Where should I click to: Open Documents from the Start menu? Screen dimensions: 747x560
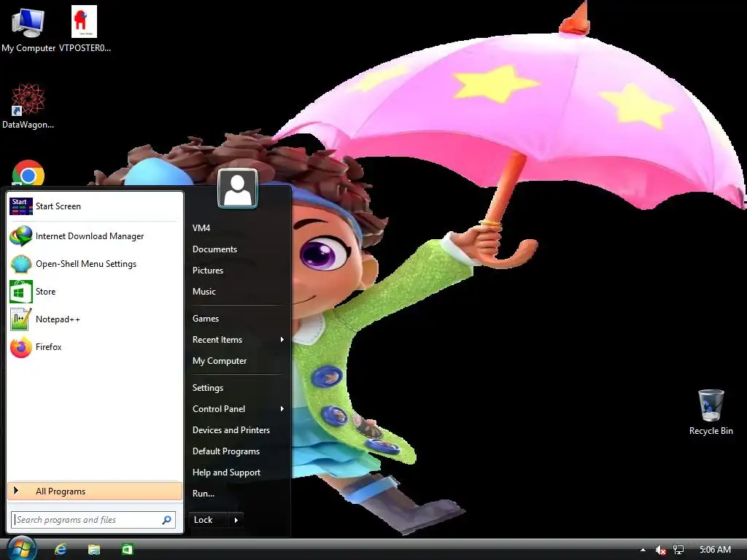[x=214, y=249]
